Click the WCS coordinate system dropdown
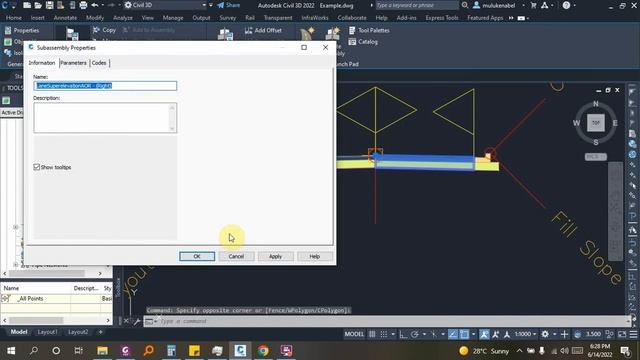This screenshot has width=640, height=360. coord(596,157)
